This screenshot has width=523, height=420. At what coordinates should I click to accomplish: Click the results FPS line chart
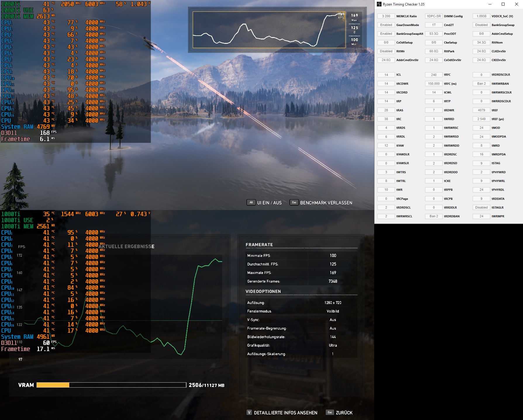[123, 307]
